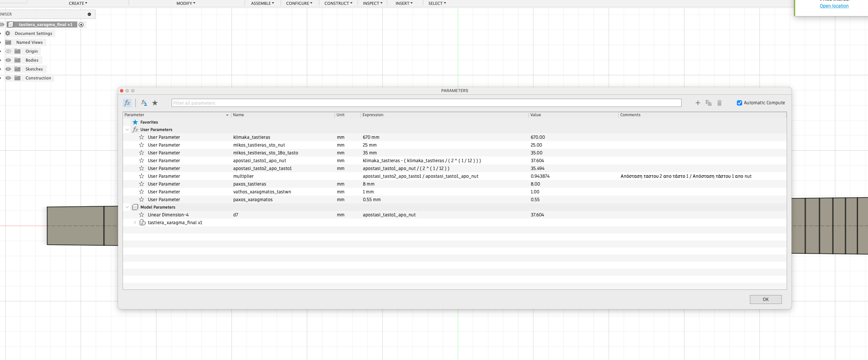Open the CONSTRUCT menu

pos(338,3)
